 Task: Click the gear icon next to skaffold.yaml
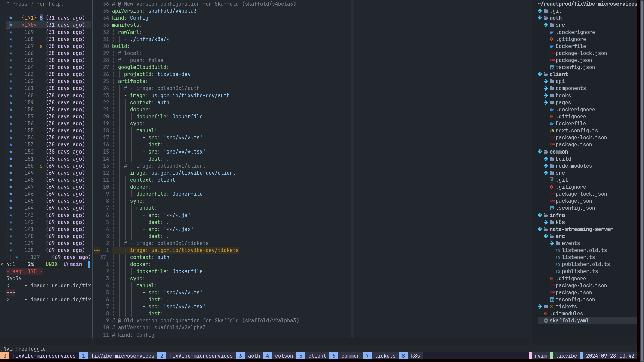546,321
